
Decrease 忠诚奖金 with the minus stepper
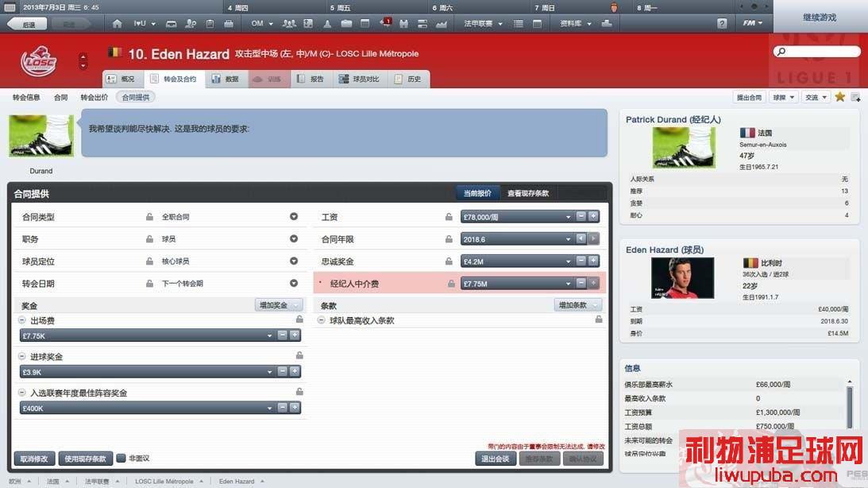pyautogui.click(x=581, y=261)
